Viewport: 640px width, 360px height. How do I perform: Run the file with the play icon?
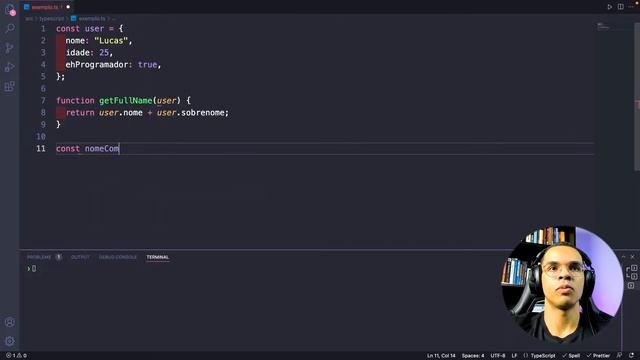point(609,7)
